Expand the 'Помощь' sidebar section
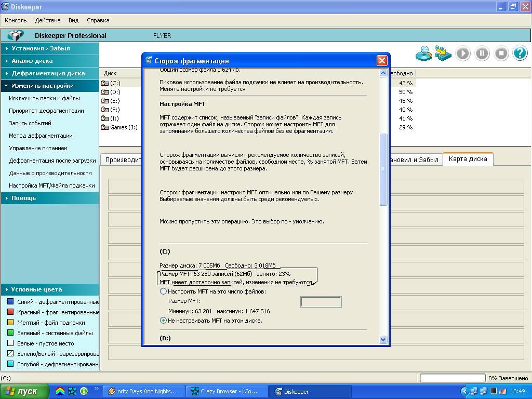Screen dimensions: 532x399 [49, 198]
